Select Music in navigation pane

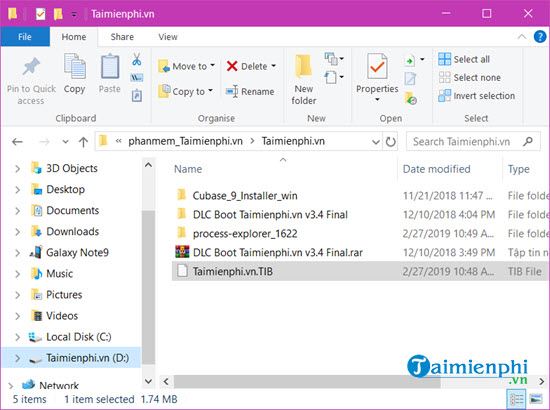pyautogui.click(x=59, y=274)
